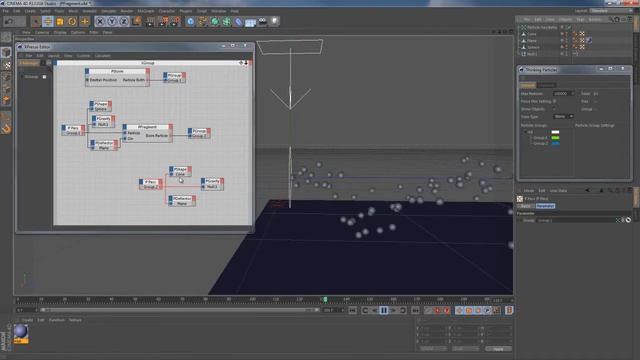The height and width of the screenshot is (360, 640).
Task: Lock the Y axis
Action: click(112, 21)
